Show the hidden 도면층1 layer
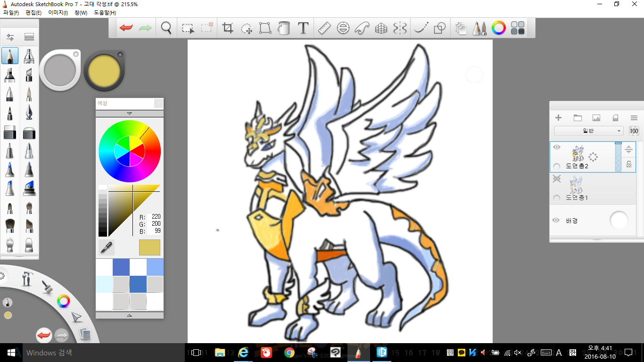The width and height of the screenshot is (644, 362). tap(557, 179)
